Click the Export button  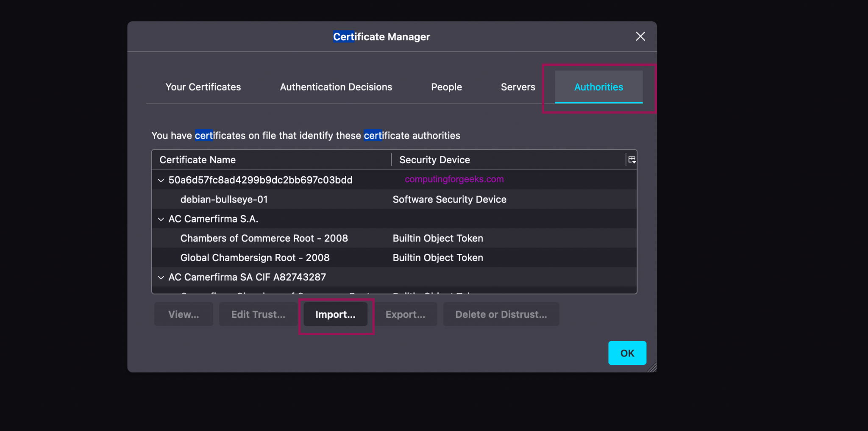point(405,314)
